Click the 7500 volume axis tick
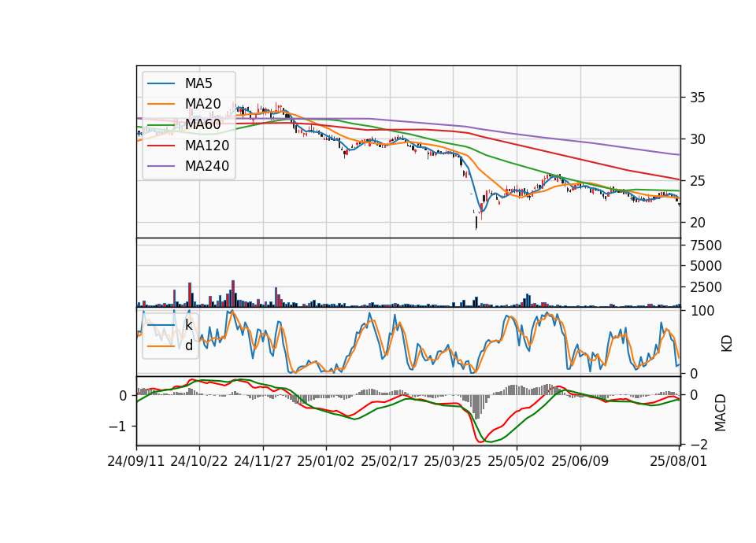756x543 pixels. [x=706, y=246]
